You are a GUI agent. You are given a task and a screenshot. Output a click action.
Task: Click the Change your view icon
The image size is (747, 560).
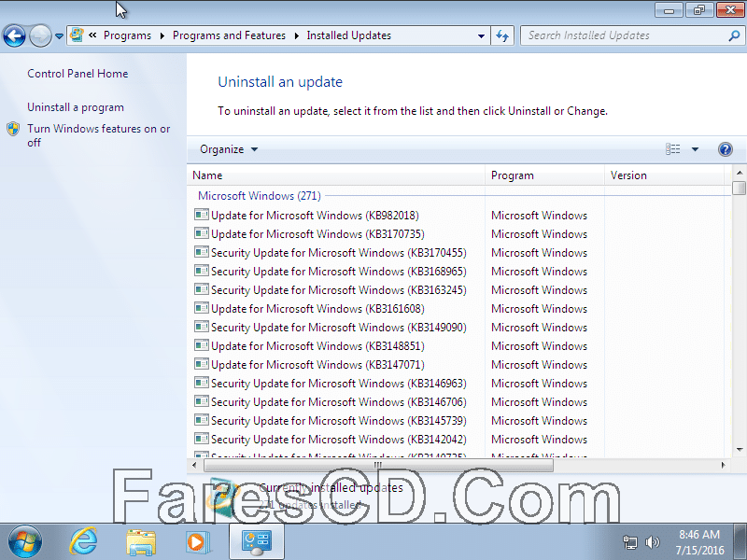click(672, 149)
